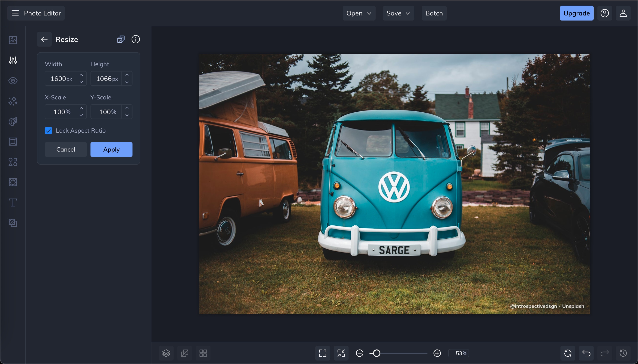Open the Frames sidebar icon
Image resolution: width=638 pixels, height=364 pixels.
click(x=13, y=142)
